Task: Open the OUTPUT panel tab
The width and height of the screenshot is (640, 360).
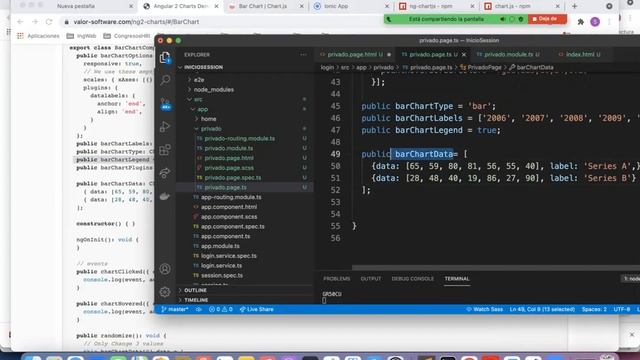Action: (371, 279)
